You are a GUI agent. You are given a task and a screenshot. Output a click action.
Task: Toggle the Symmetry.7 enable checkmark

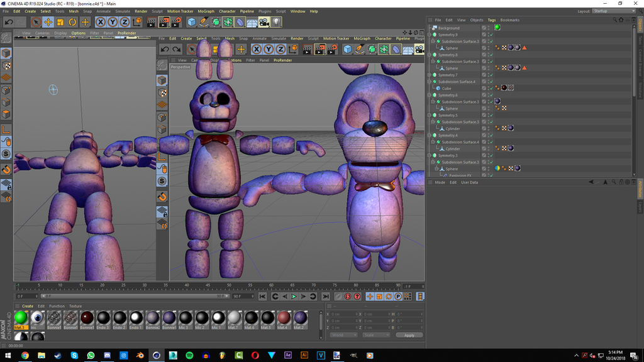coord(491,75)
